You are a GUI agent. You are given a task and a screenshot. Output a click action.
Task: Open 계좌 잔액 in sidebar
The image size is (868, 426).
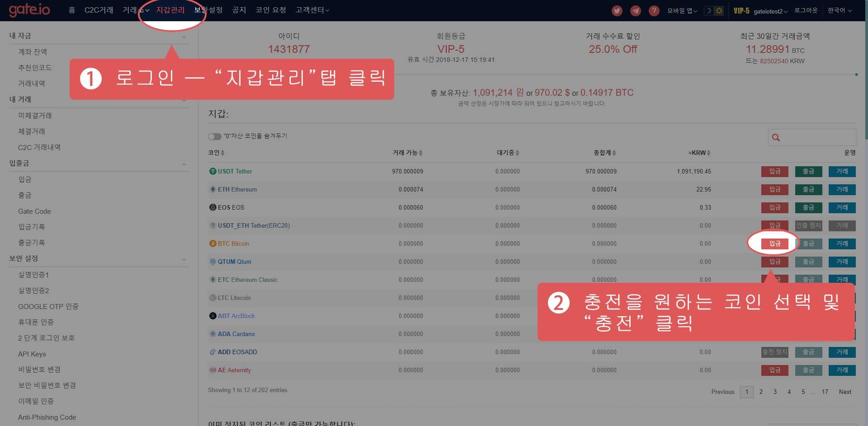(33, 52)
